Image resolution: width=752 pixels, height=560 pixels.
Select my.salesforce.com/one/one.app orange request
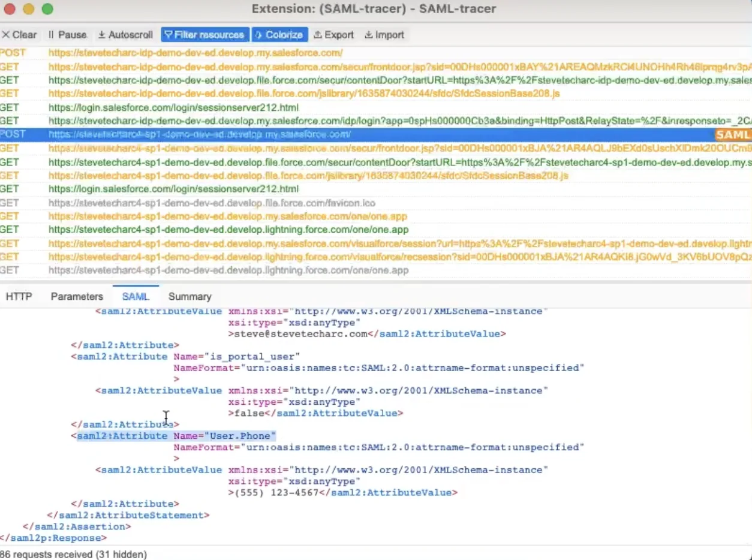[376, 216]
